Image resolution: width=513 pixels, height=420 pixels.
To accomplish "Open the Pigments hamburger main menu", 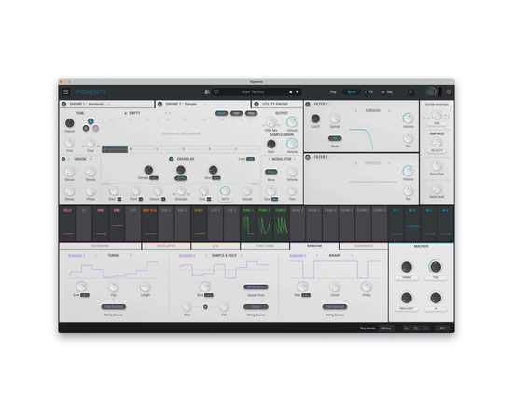I will click(x=66, y=92).
